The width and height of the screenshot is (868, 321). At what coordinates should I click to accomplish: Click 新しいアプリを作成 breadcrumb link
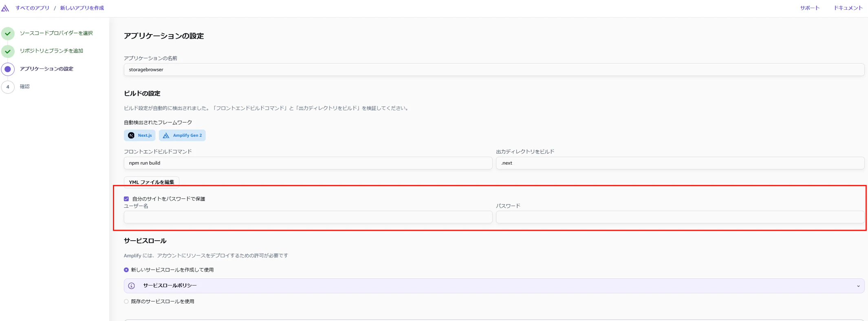pyautogui.click(x=82, y=8)
